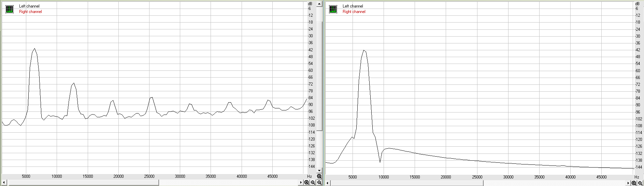Click the 45000 Hz label on left graph

272,176
